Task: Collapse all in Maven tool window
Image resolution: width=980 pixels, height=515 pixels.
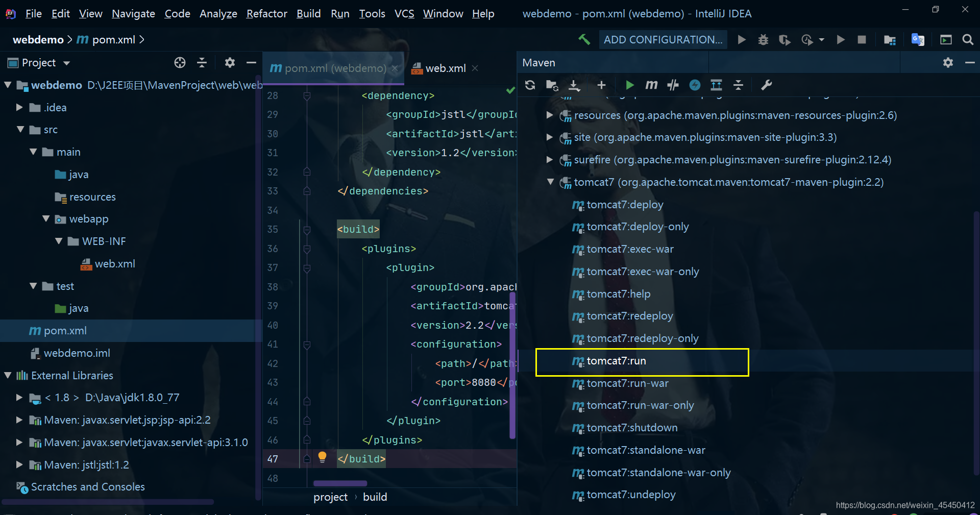Action: click(x=738, y=85)
